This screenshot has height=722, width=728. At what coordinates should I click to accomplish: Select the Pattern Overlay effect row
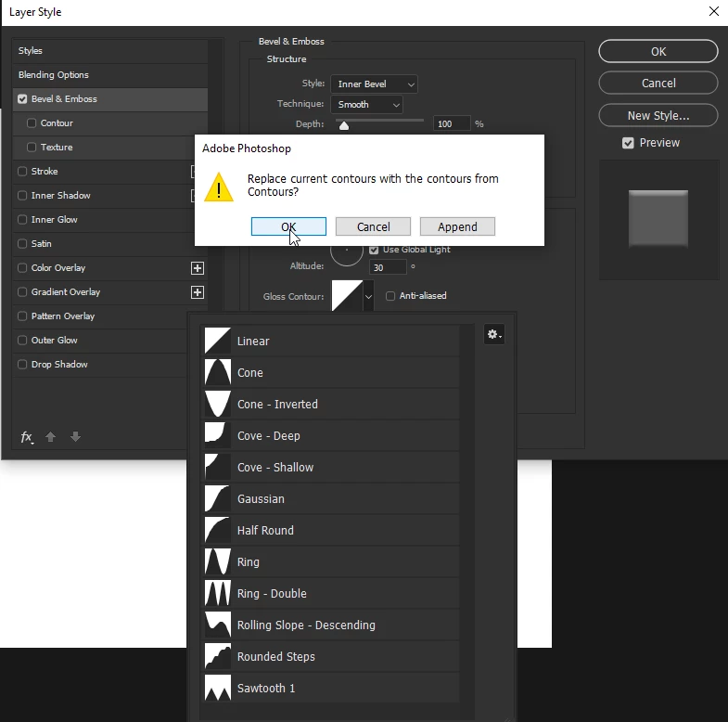click(x=102, y=316)
